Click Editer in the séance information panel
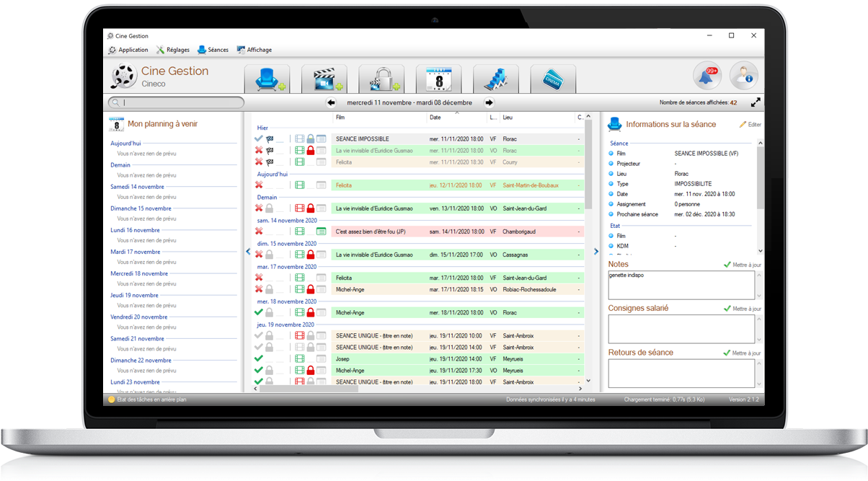This screenshot has height=481, width=868. click(x=750, y=125)
